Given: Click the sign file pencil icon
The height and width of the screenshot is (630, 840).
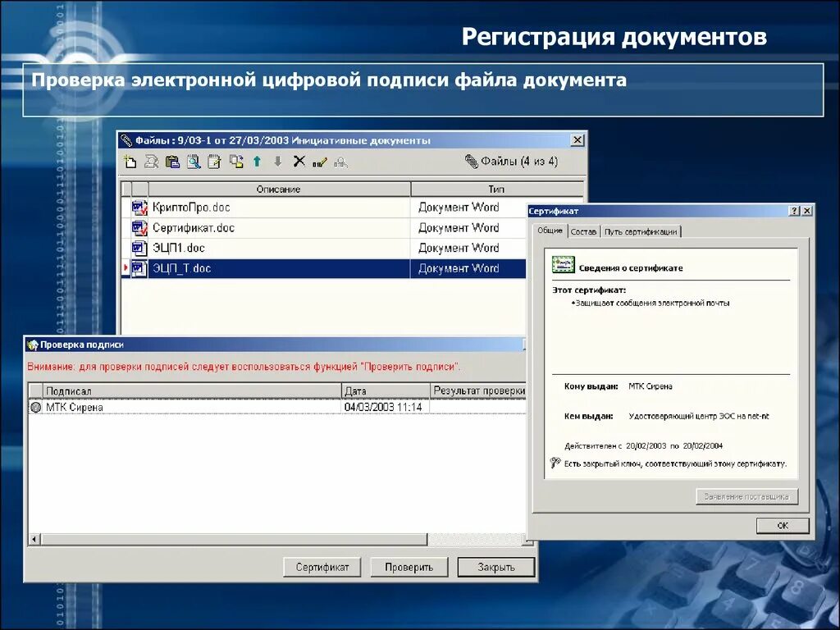Looking at the screenshot, I should click(x=319, y=162).
